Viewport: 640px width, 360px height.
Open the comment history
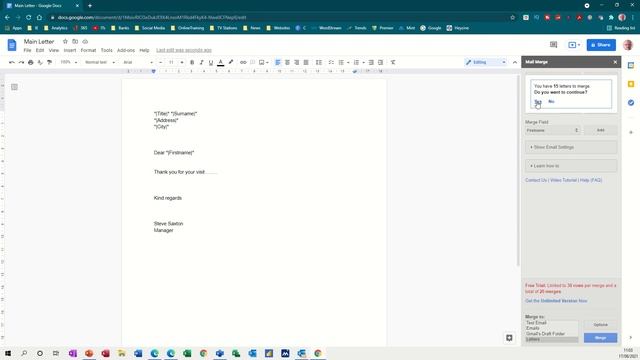(553, 45)
